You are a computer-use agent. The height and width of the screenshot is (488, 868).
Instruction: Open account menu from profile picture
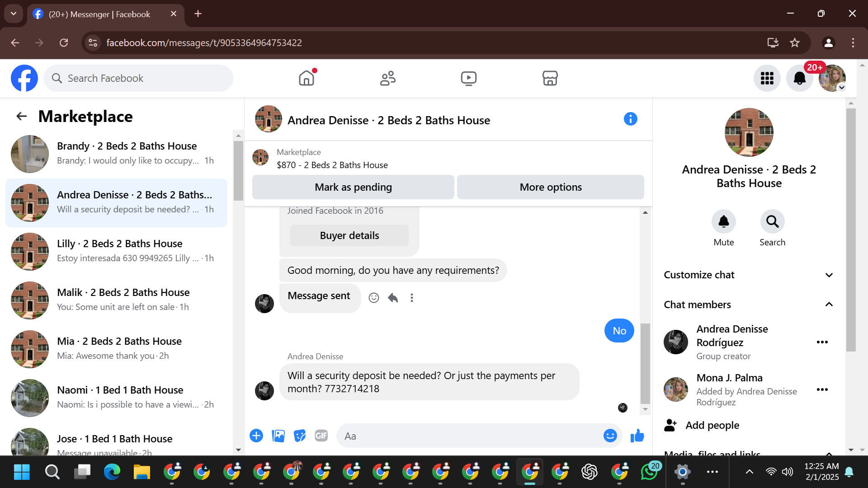832,78
